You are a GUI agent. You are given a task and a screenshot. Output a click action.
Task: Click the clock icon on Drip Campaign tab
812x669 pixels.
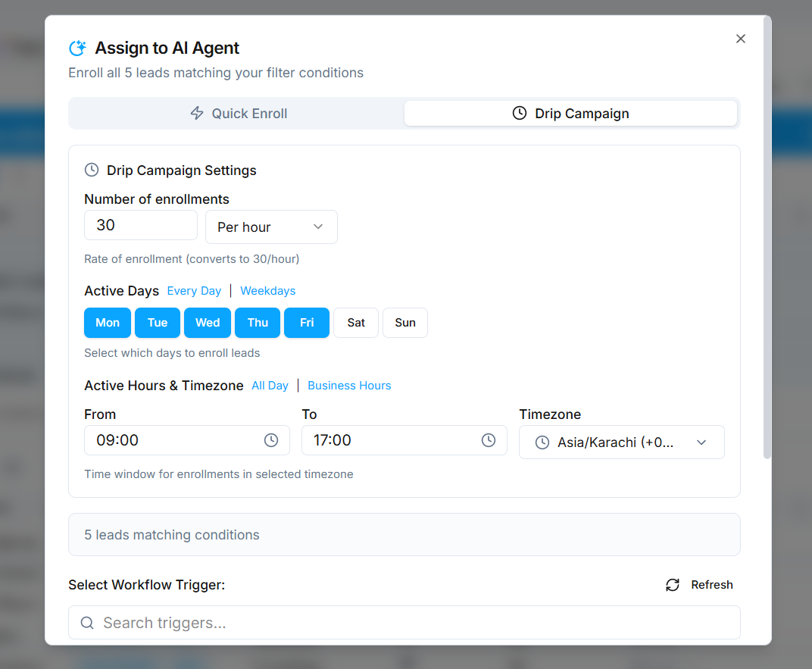coord(520,114)
